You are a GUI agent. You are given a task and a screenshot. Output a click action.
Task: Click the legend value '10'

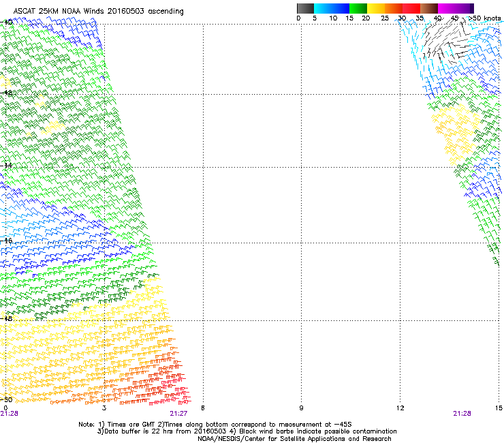click(x=333, y=18)
